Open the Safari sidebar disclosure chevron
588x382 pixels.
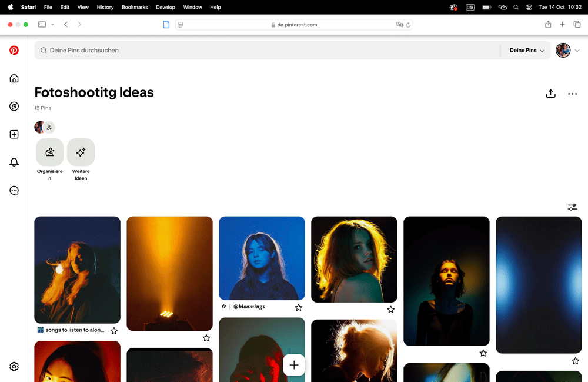(52, 24)
